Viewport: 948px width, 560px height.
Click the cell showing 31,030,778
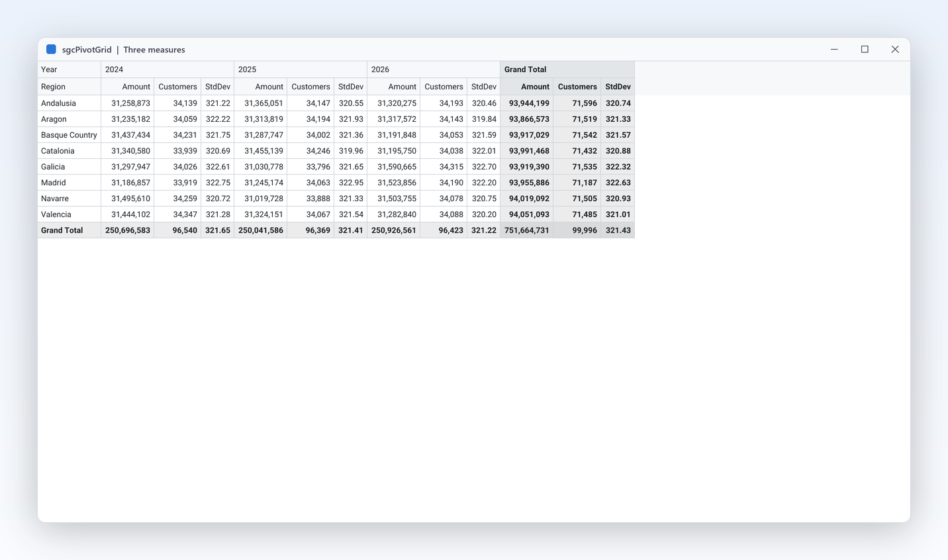(x=261, y=167)
